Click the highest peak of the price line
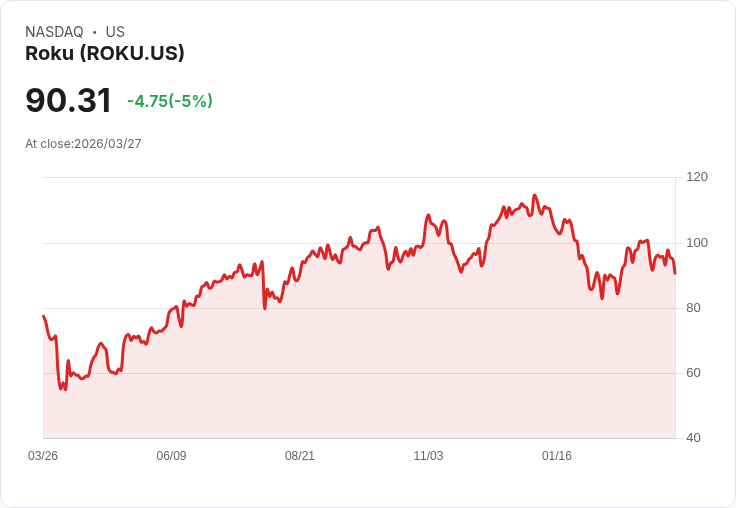This screenshot has height=508, width=736. (x=535, y=196)
